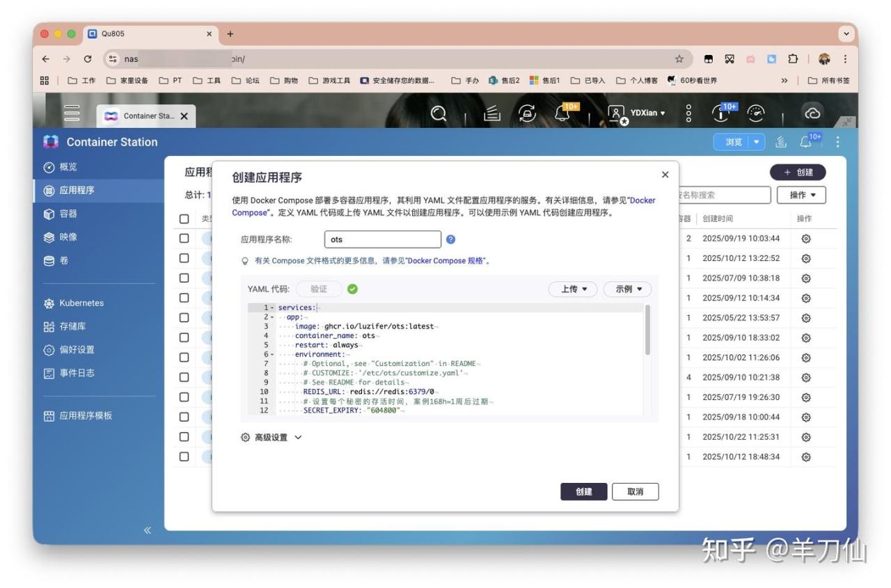Collapse the sidebar with double-chevron icon
The width and height of the screenshot is (891, 588).
tap(147, 530)
